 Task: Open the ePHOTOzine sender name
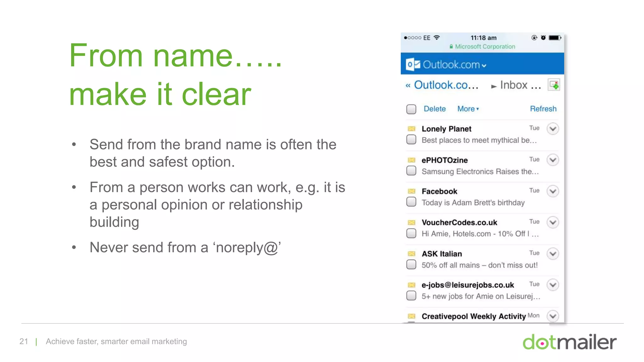point(445,160)
